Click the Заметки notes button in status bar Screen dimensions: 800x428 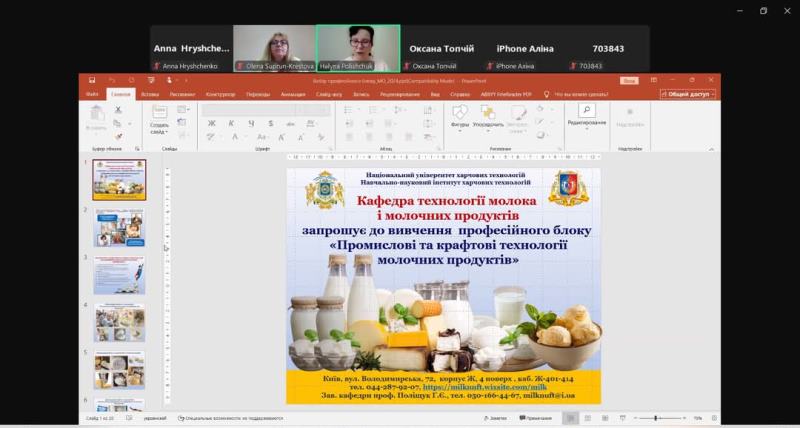494,418
